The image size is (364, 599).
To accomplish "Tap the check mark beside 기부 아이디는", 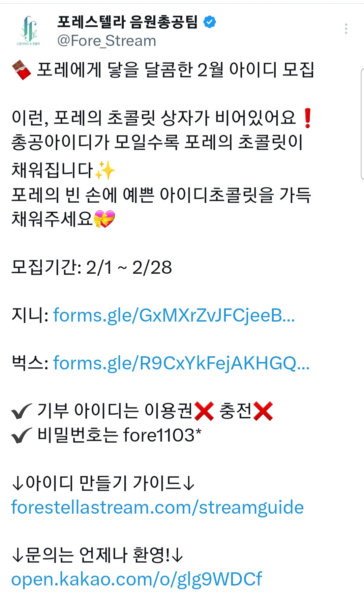I will pos(22,411).
